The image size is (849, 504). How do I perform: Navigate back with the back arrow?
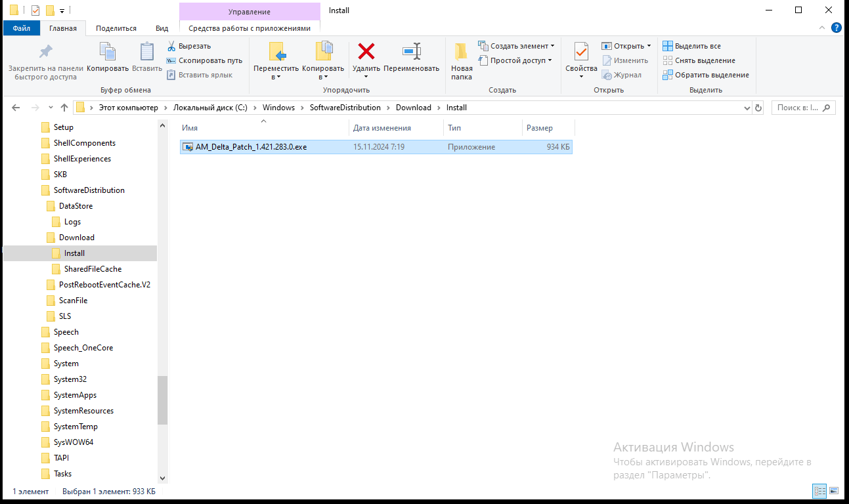[15, 107]
